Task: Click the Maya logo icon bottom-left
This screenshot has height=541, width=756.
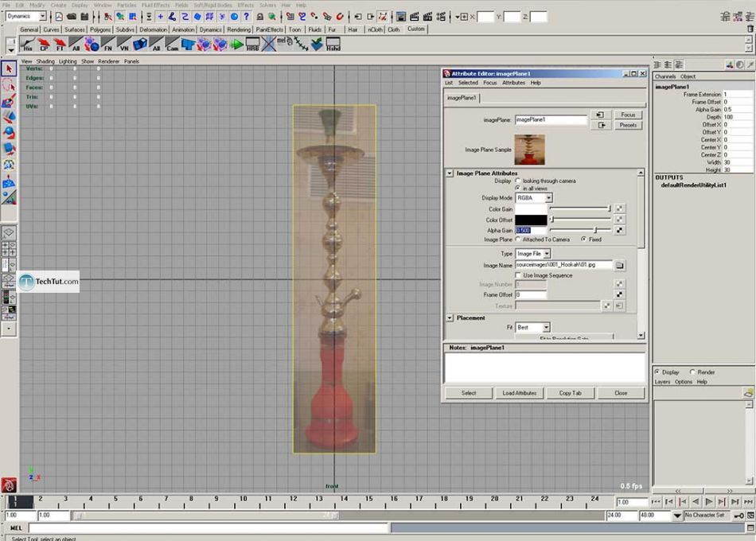Action: click(9, 485)
